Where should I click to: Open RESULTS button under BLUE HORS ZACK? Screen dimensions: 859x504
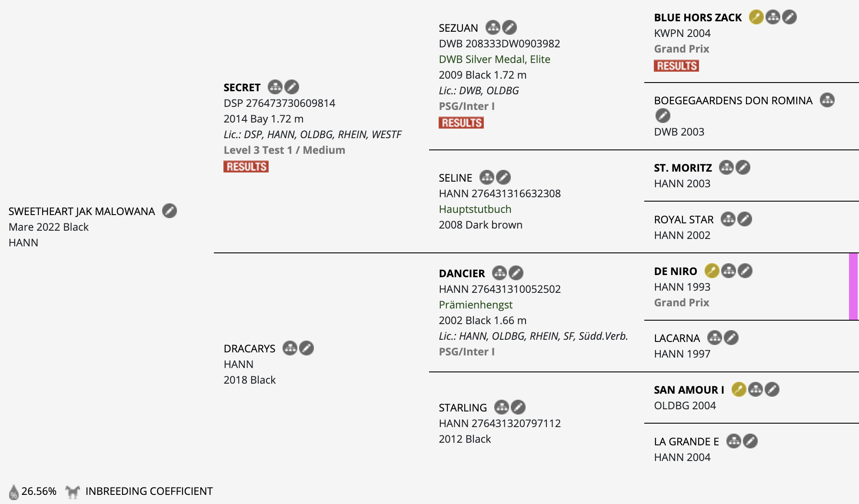[676, 66]
